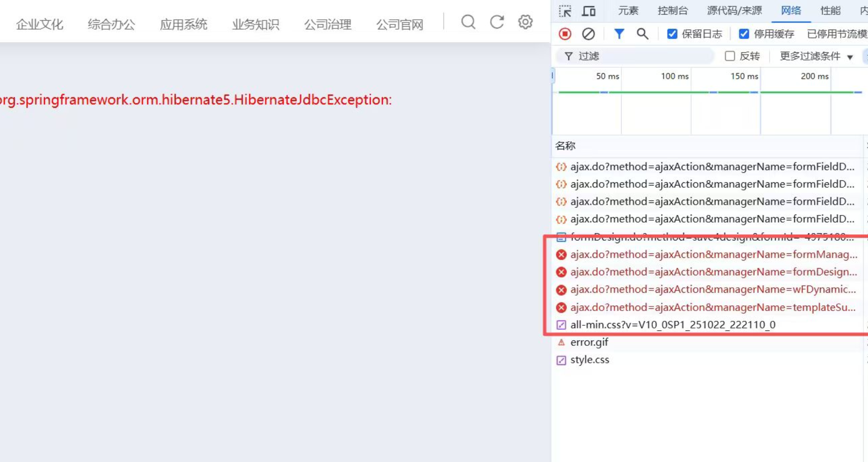This screenshot has height=462, width=868.
Task: Click the 100 ms mark on network timeline
Action: [674, 76]
